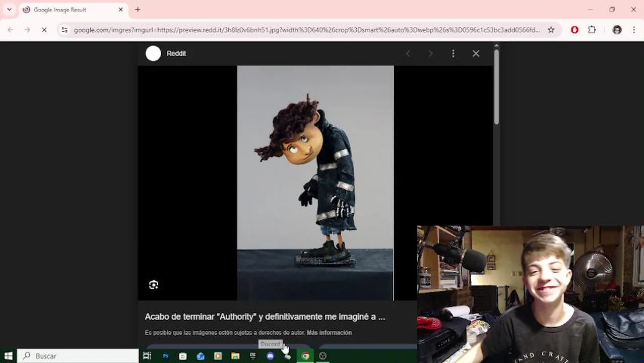Viewport: 644px width, 363px height.
Task: View site information icon in address bar
Action: 65,30
